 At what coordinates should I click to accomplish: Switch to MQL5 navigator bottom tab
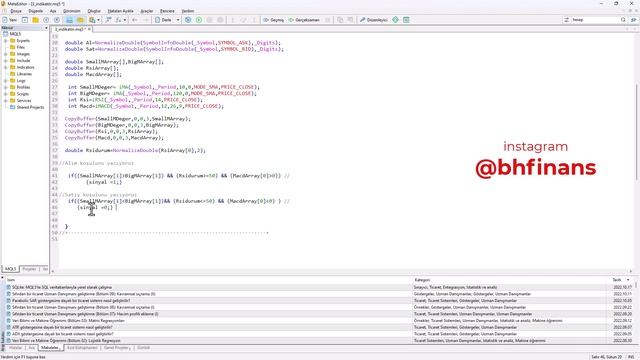(x=10, y=269)
